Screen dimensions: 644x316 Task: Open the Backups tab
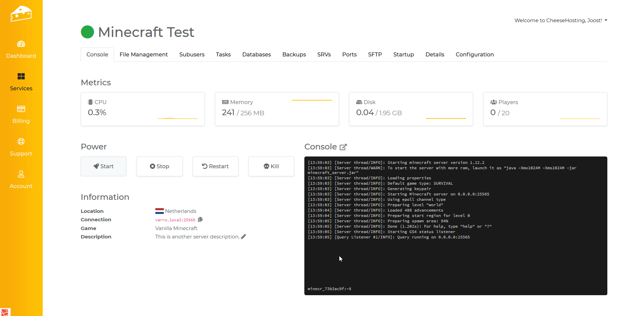[294, 54]
